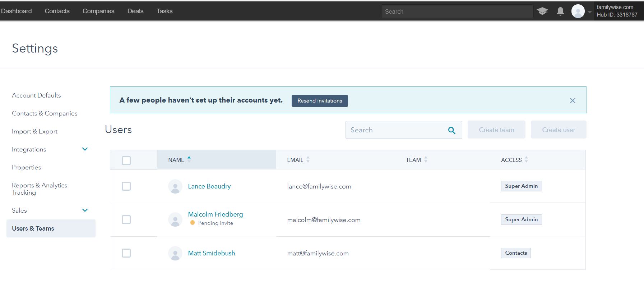Click the user avatar in top bar
The image size is (644, 295).
[x=578, y=12]
